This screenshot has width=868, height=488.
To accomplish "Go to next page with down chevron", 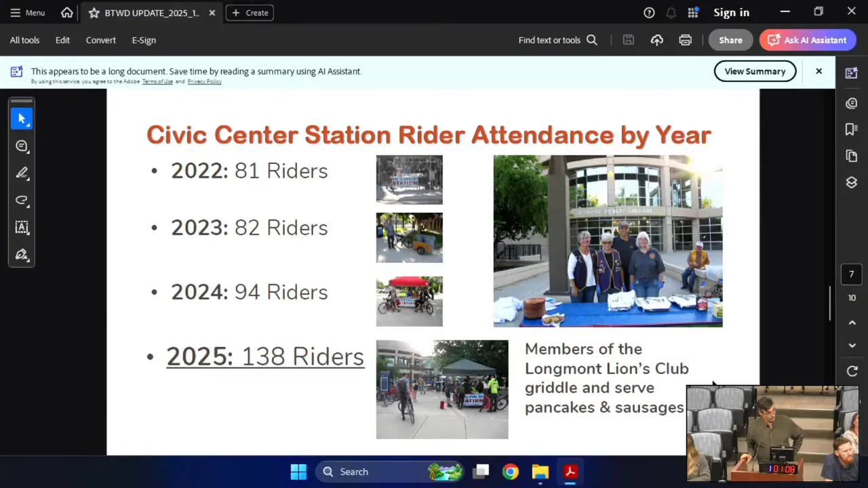I will (852, 346).
